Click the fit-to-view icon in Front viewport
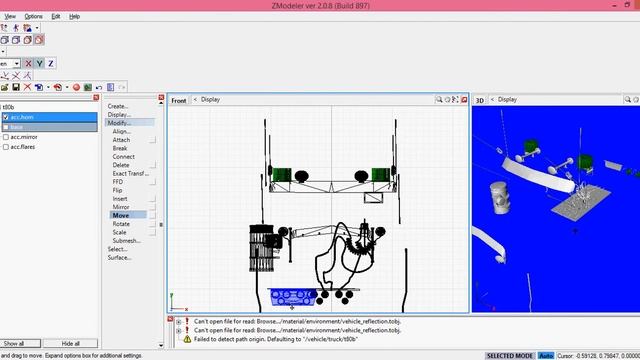This screenshot has height=360, width=640. pyautogui.click(x=456, y=100)
